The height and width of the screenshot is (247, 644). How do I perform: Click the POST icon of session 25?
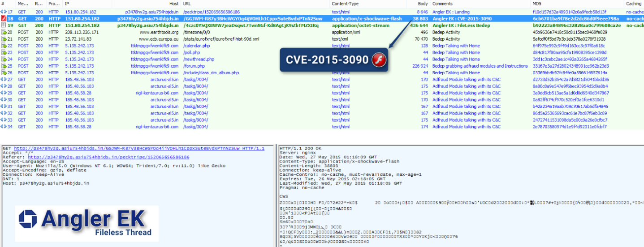pyautogui.click(x=4, y=66)
